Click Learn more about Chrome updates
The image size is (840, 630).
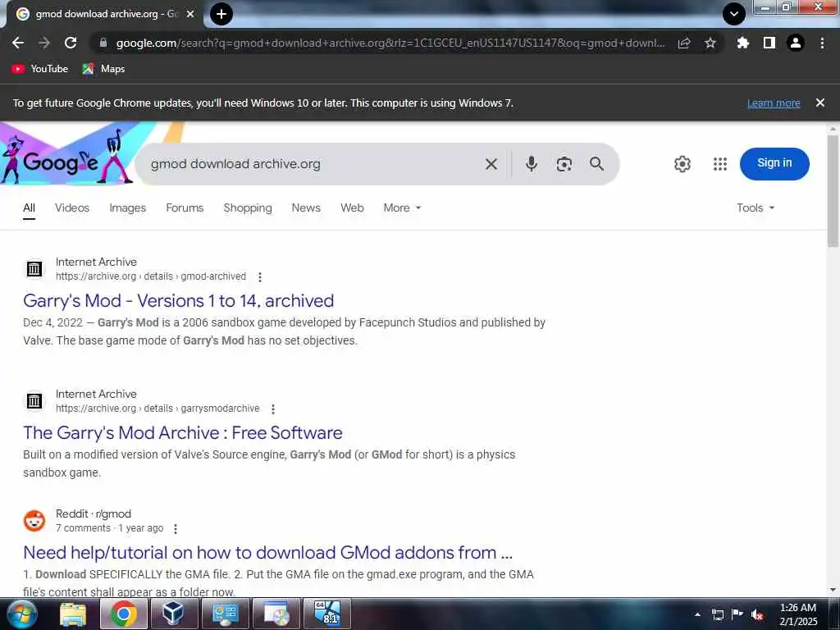774,103
